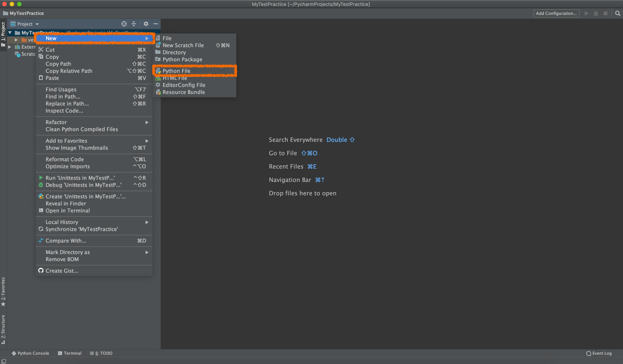Click Add Configuration... button
The image size is (623, 364).
[x=556, y=13]
